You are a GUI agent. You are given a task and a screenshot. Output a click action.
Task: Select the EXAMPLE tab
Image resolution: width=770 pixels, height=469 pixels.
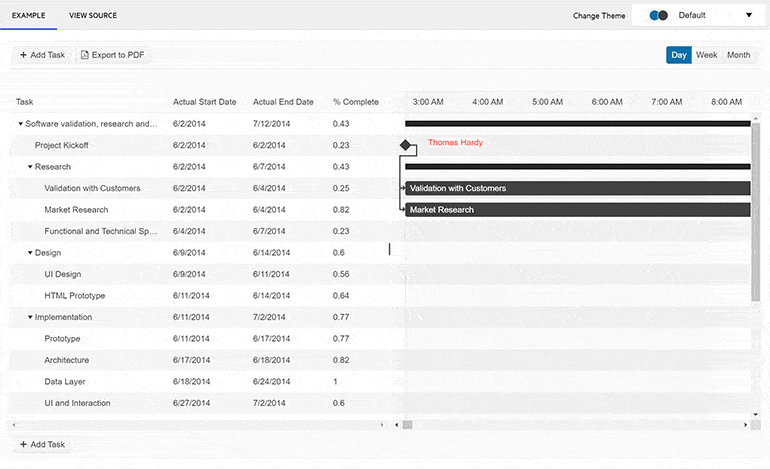(28, 15)
